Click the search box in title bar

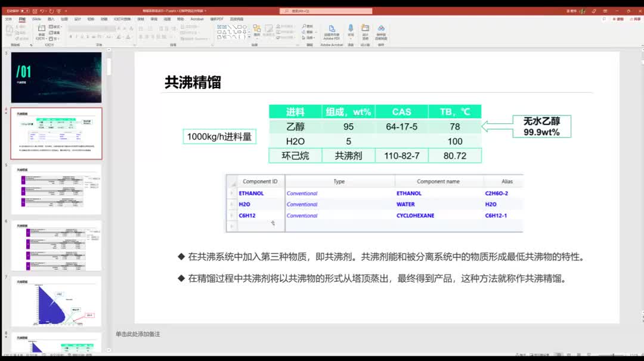(326, 11)
